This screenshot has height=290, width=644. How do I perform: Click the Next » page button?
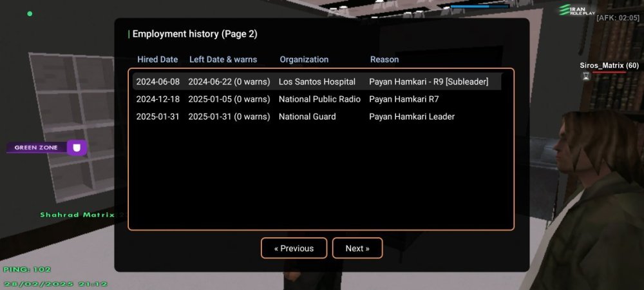pyautogui.click(x=357, y=248)
